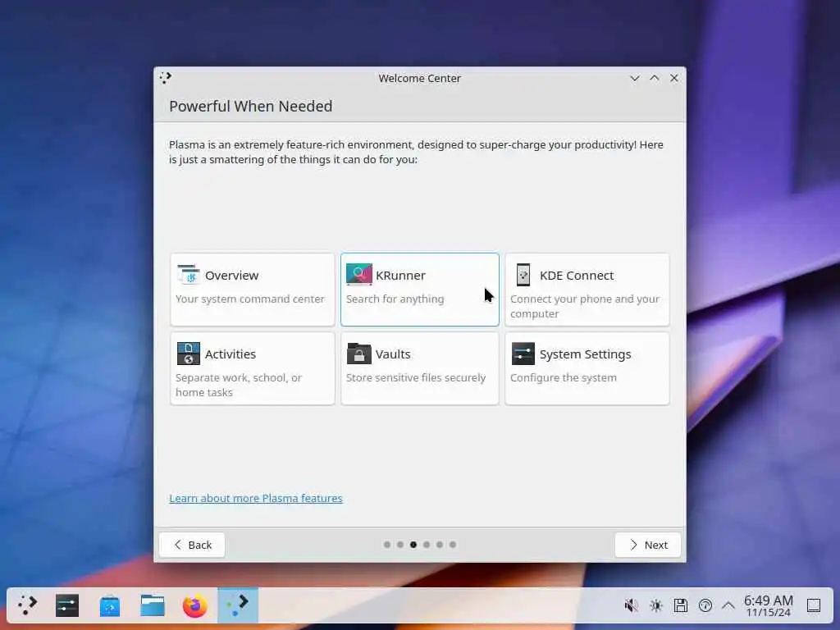
Task: Open the Overview feature card
Action: 253,290
